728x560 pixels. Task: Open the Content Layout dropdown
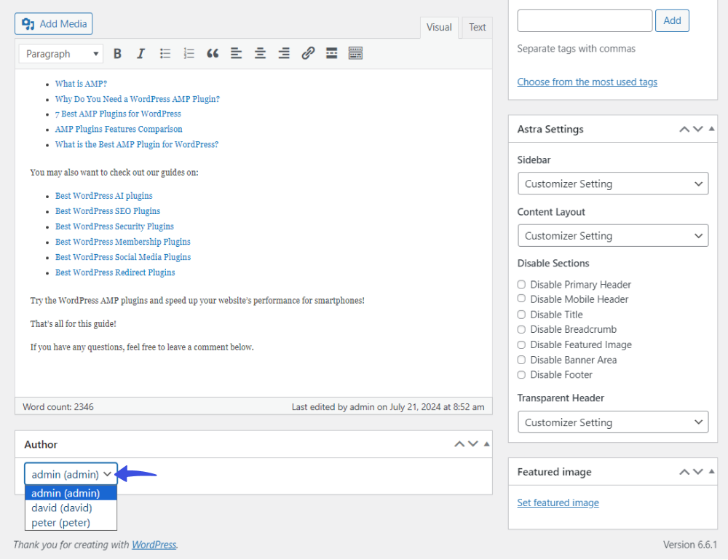point(613,236)
